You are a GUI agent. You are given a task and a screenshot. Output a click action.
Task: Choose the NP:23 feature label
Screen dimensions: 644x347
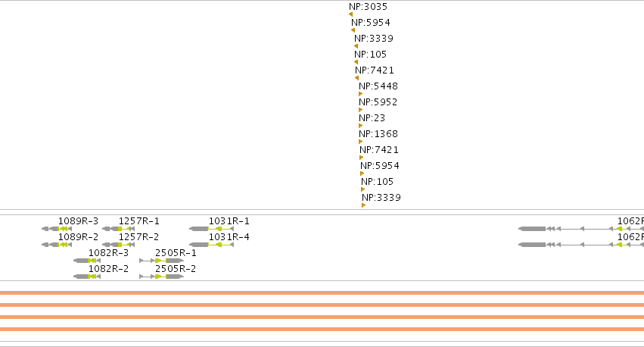click(372, 118)
